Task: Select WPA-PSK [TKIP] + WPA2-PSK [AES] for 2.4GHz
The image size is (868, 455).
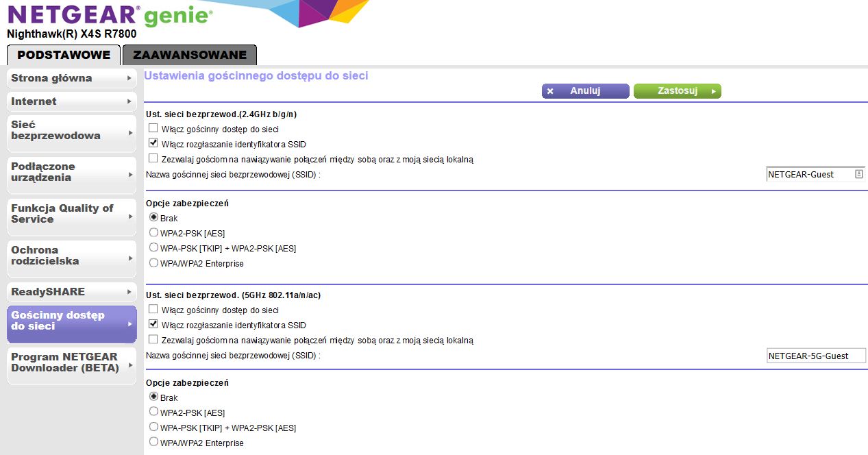Action: pyautogui.click(x=153, y=247)
